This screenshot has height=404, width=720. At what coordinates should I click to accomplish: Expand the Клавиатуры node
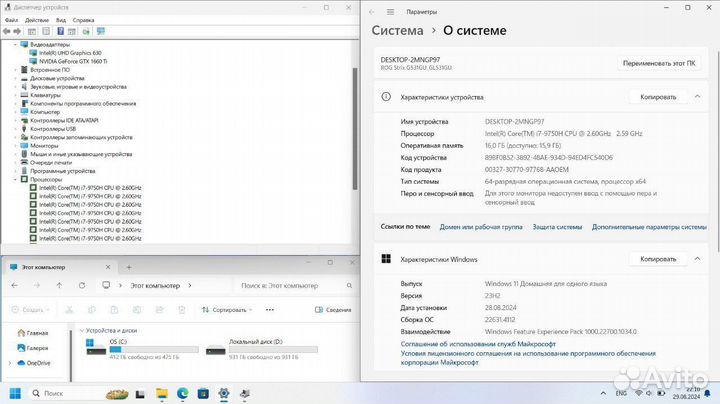pyautogui.click(x=15, y=95)
